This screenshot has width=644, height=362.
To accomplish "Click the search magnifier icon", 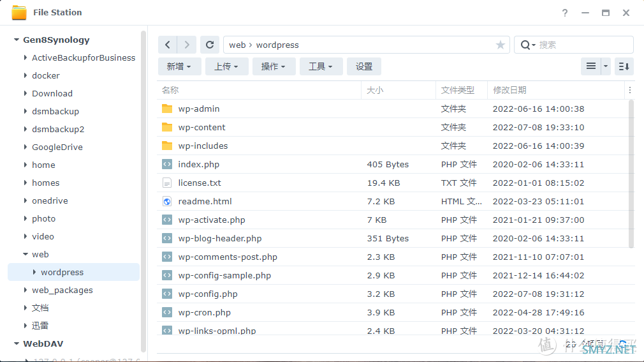I will pyautogui.click(x=525, y=45).
